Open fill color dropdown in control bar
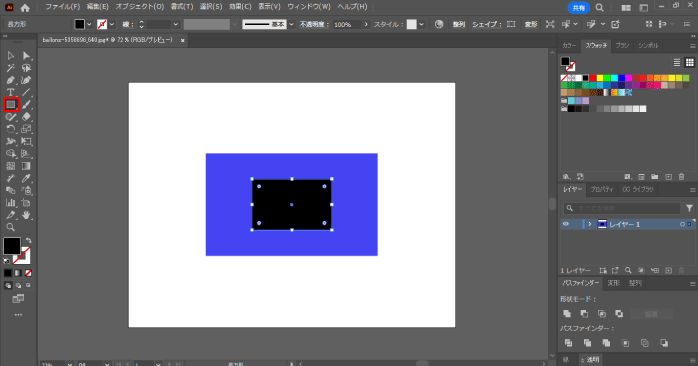Image resolution: width=698 pixels, height=366 pixels. tap(89, 24)
